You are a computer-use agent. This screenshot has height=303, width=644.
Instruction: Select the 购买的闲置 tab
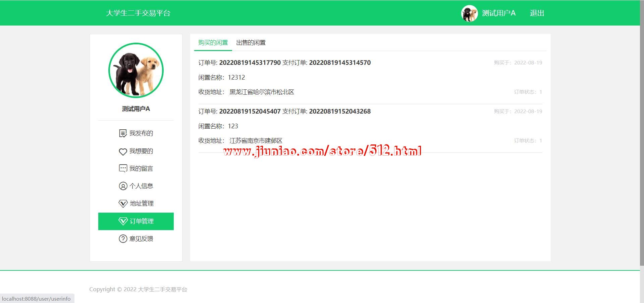point(213,43)
